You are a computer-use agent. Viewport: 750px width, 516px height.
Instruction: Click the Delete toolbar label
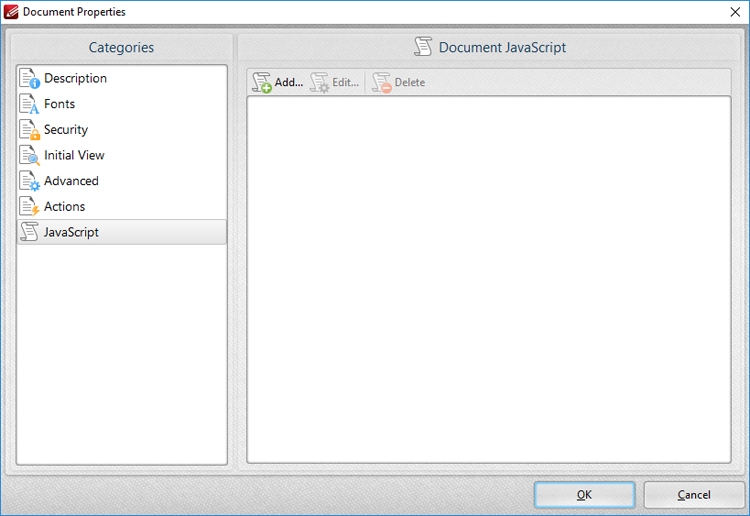coord(410,82)
